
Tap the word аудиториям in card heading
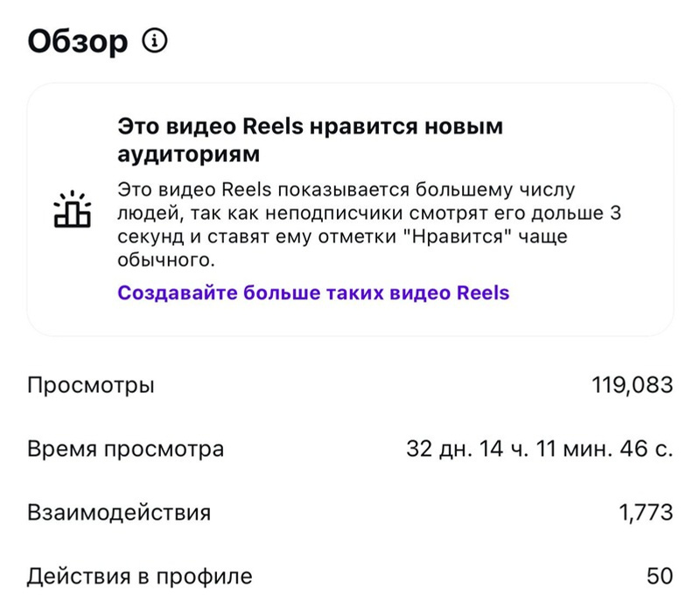point(188,155)
